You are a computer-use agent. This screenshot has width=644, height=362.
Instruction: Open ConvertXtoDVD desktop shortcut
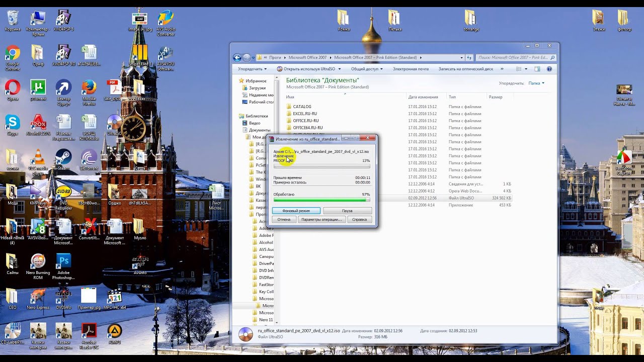(x=89, y=229)
